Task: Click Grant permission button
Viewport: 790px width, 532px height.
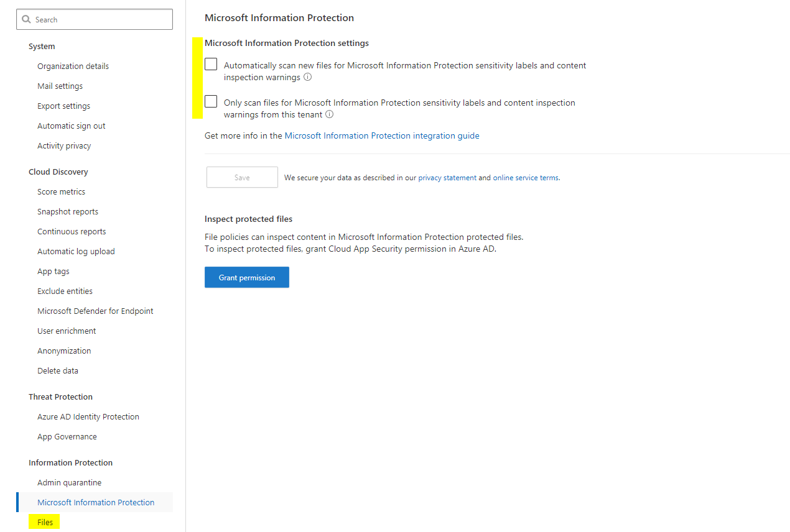Action: [x=247, y=277]
